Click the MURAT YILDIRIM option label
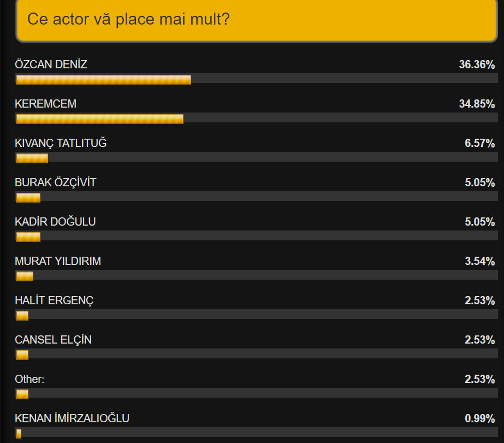 tap(58, 261)
